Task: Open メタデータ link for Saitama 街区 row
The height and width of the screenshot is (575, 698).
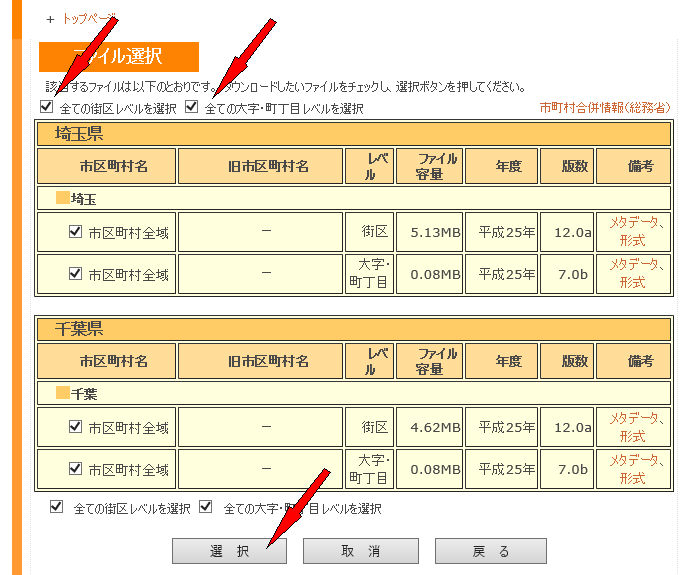Action: pos(633,224)
